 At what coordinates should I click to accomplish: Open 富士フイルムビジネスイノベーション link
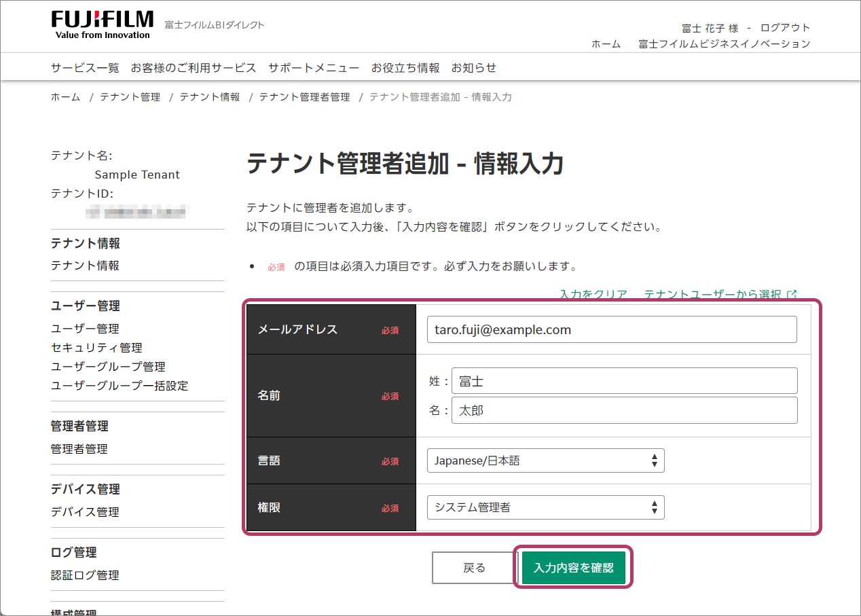pyautogui.click(x=725, y=43)
